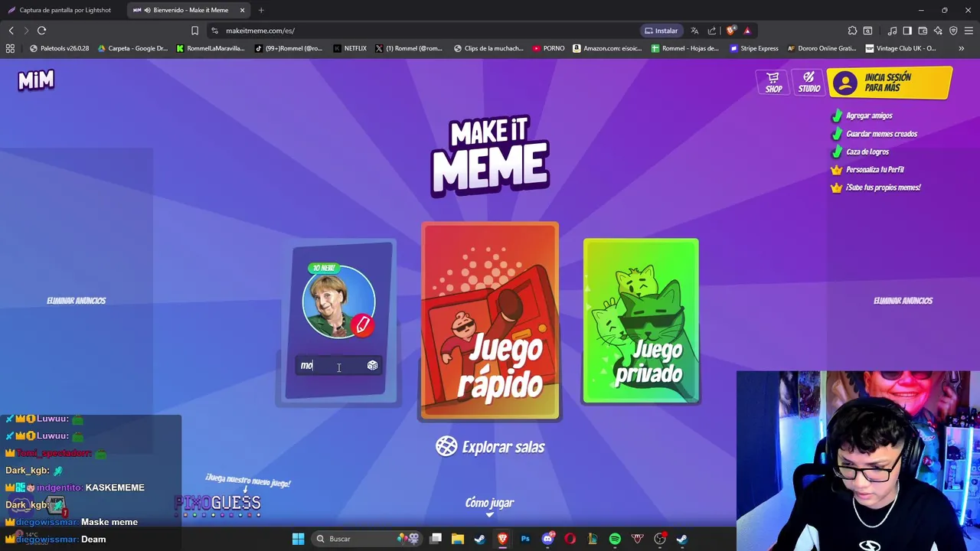Open the Vintage Club UK bookmark

(x=900, y=48)
